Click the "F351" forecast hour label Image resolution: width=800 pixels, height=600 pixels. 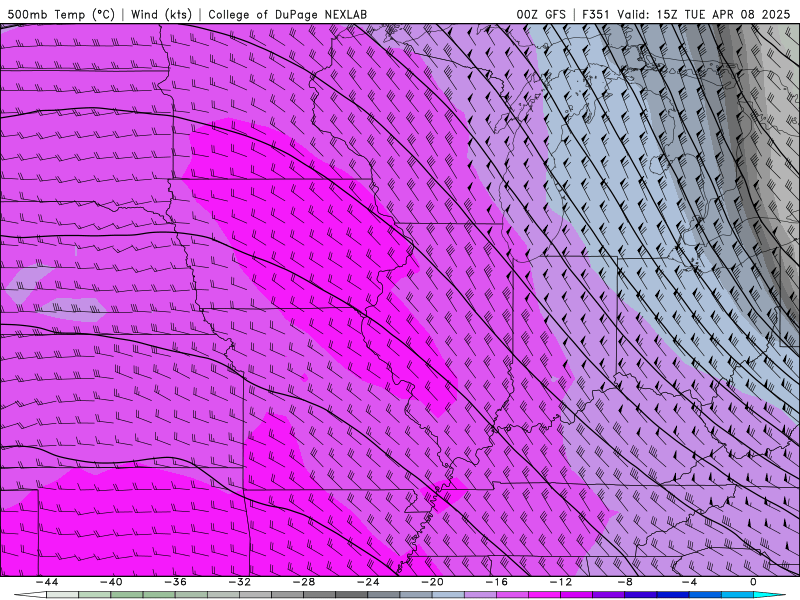596,14
